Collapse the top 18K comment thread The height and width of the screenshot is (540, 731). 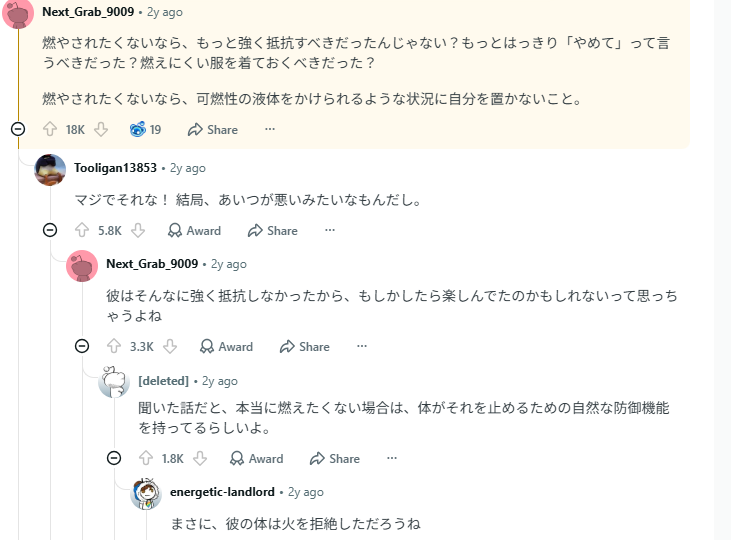point(18,129)
